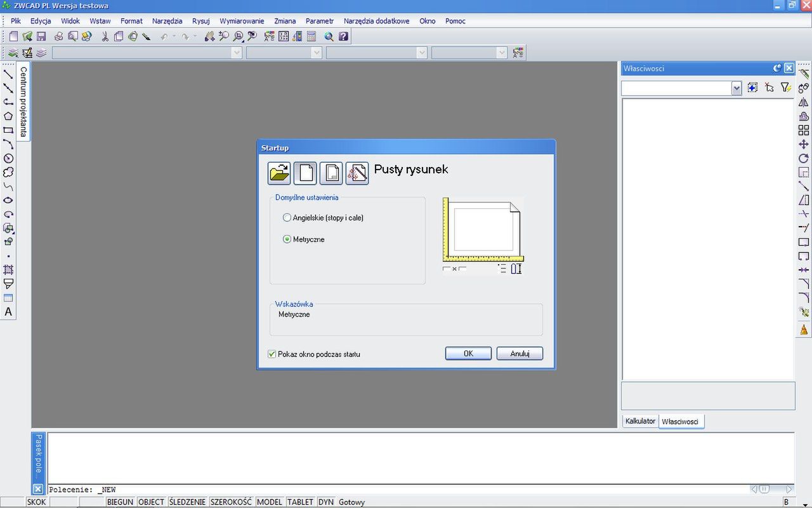Click the Use Wizard icon in Startup dialog

pos(357,173)
